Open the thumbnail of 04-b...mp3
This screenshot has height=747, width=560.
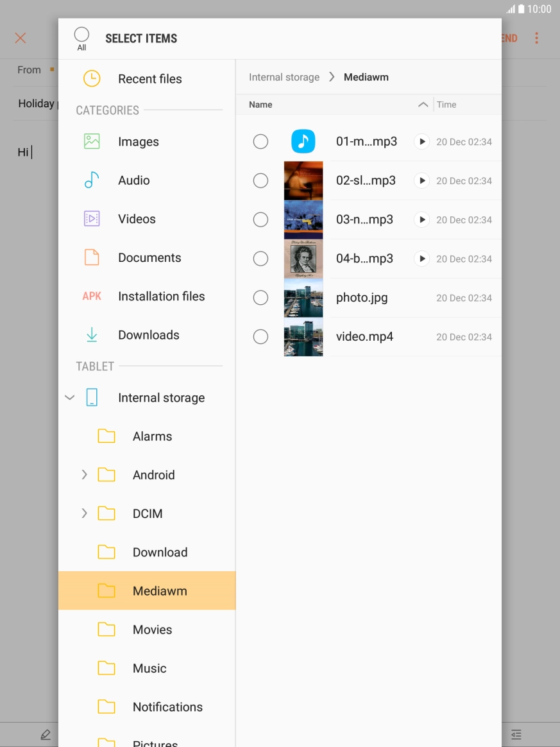pos(303,258)
